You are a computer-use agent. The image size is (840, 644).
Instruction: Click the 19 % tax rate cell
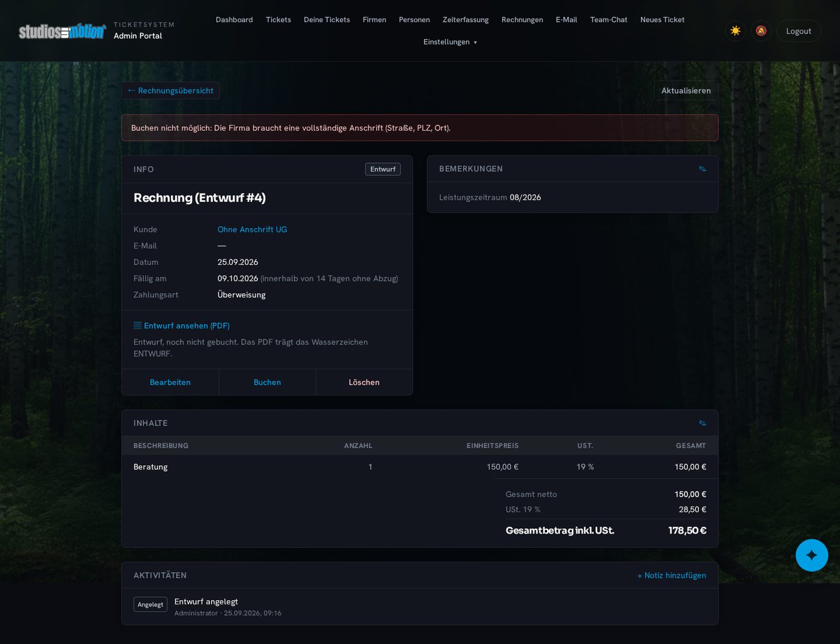coord(585,467)
